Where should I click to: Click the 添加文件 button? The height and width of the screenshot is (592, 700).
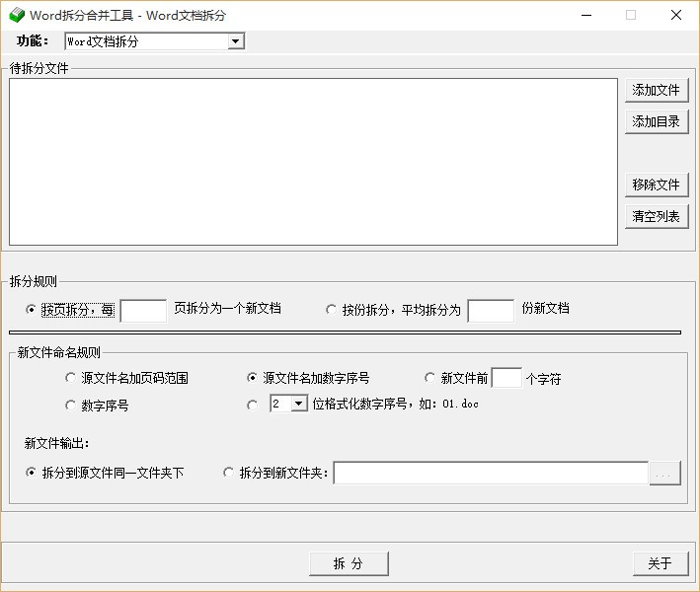point(657,91)
